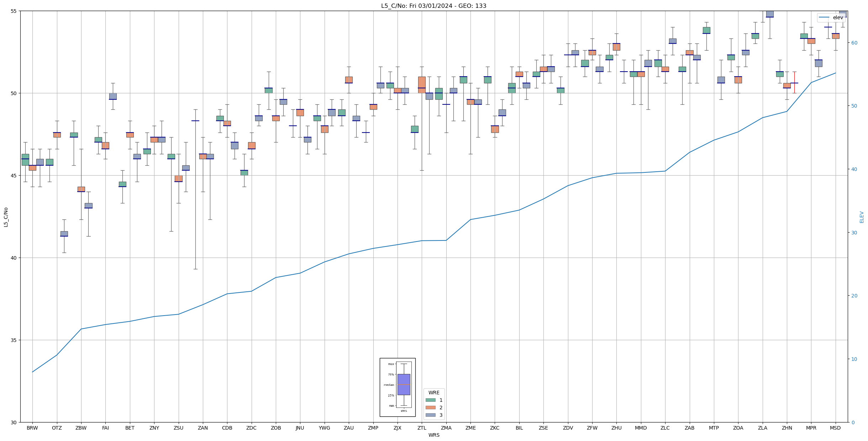
Task: Click the CDB station label
Action: point(227,428)
